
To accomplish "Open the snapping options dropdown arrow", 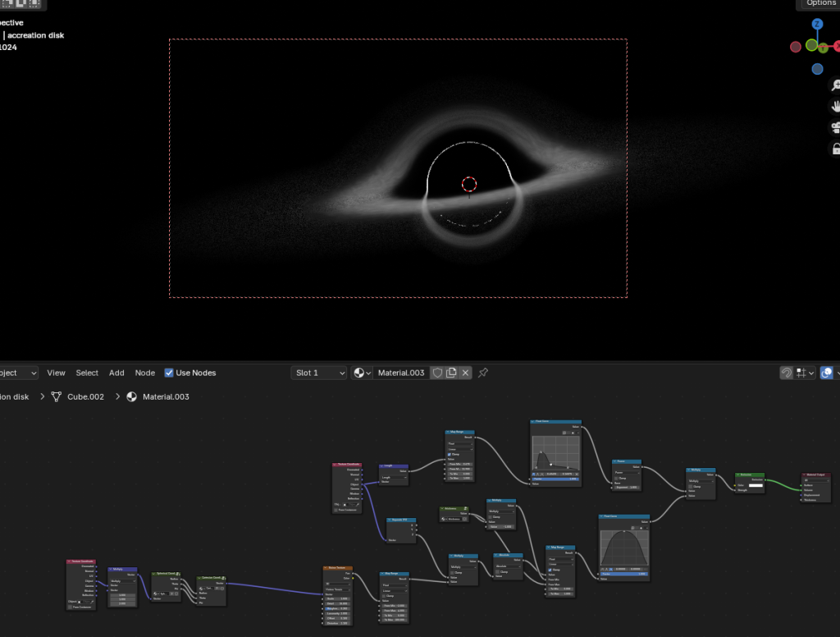I will (811, 373).
